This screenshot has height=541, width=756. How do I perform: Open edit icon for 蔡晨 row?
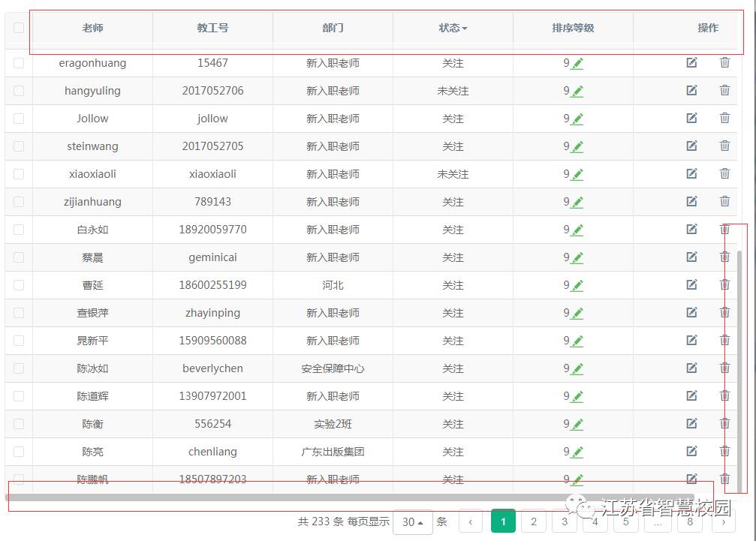(x=691, y=257)
